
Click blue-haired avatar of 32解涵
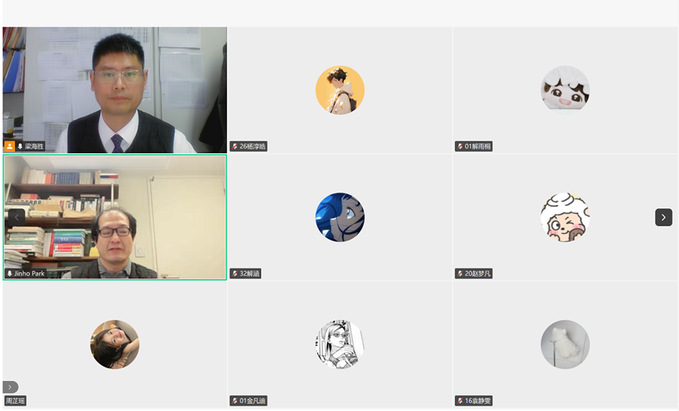[x=340, y=217]
